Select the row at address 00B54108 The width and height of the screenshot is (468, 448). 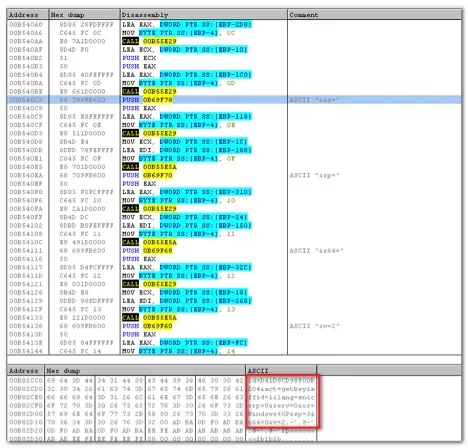point(234,234)
